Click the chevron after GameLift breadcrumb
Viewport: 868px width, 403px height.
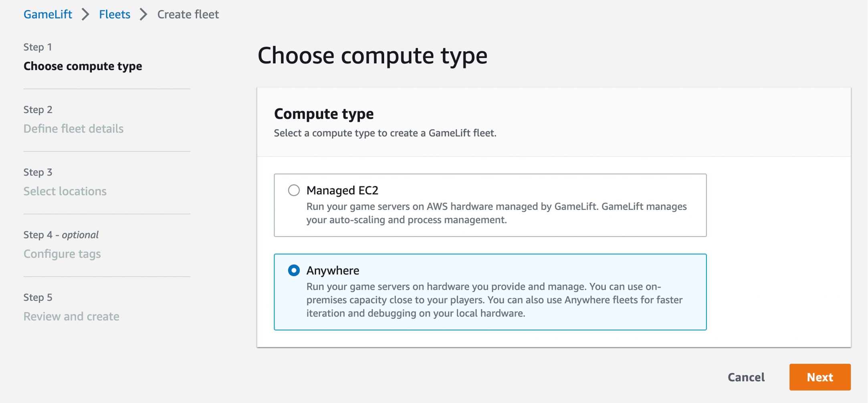click(85, 14)
